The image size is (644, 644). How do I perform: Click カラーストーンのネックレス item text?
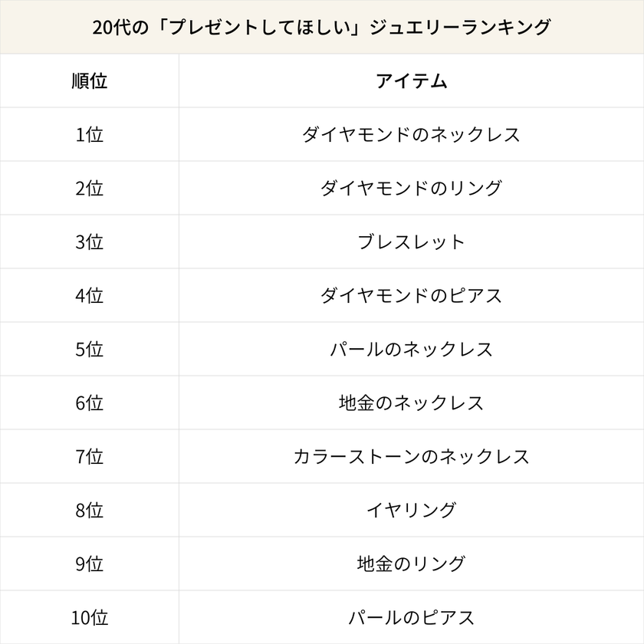(x=411, y=457)
